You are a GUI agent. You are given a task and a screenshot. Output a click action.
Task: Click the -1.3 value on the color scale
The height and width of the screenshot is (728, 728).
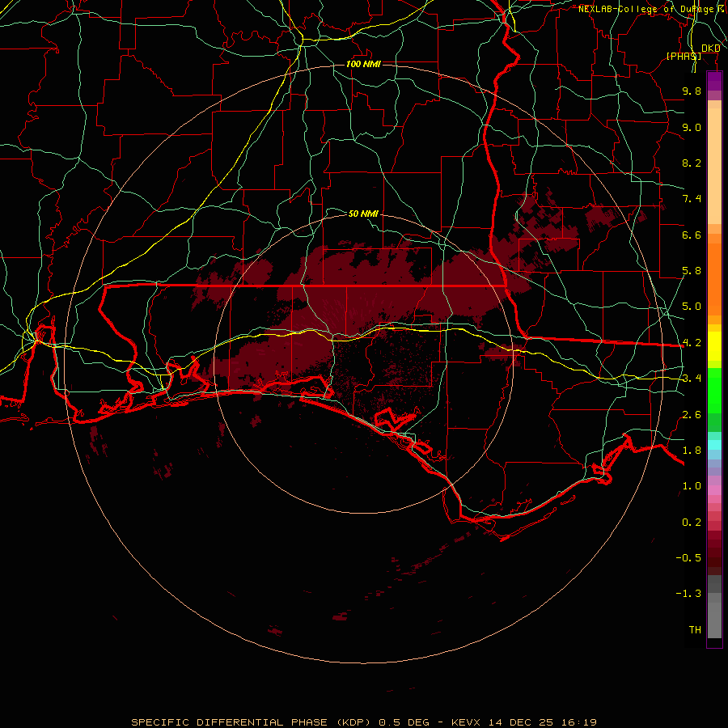point(688,594)
